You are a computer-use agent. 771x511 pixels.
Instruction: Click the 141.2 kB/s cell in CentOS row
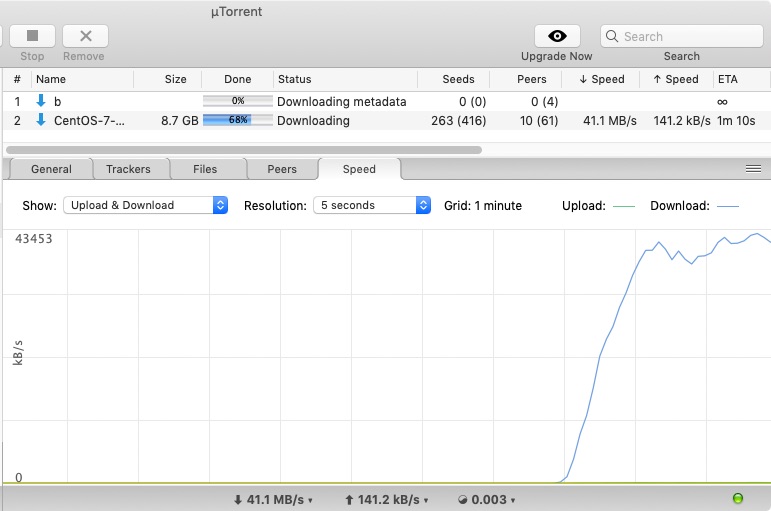click(x=682, y=121)
